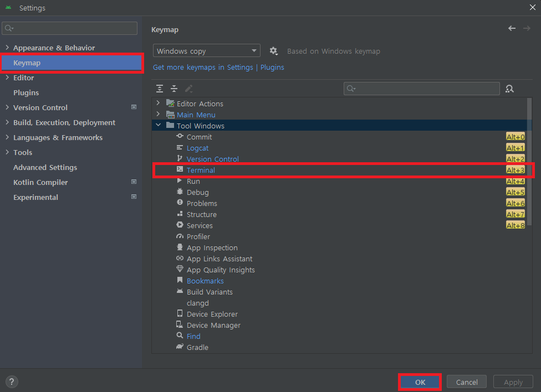The height and width of the screenshot is (392, 541).
Task: Click the Apply button
Action: tap(513, 381)
